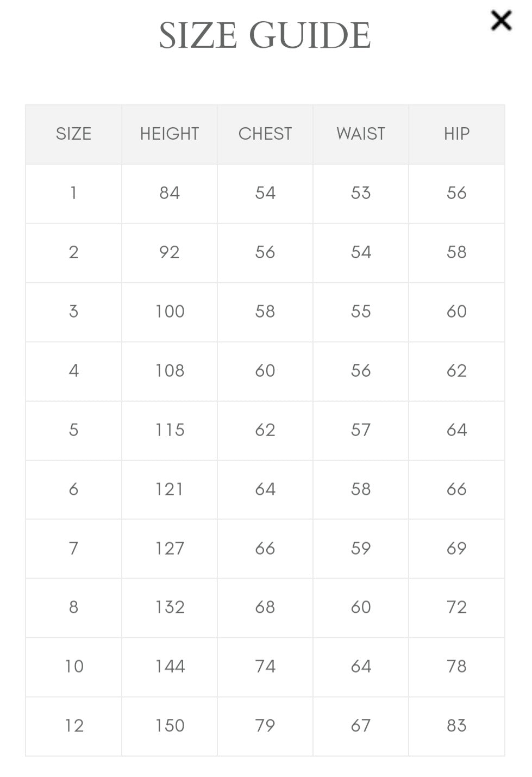Click hip value 83 in last row
The width and height of the screenshot is (532, 777).
456,726
